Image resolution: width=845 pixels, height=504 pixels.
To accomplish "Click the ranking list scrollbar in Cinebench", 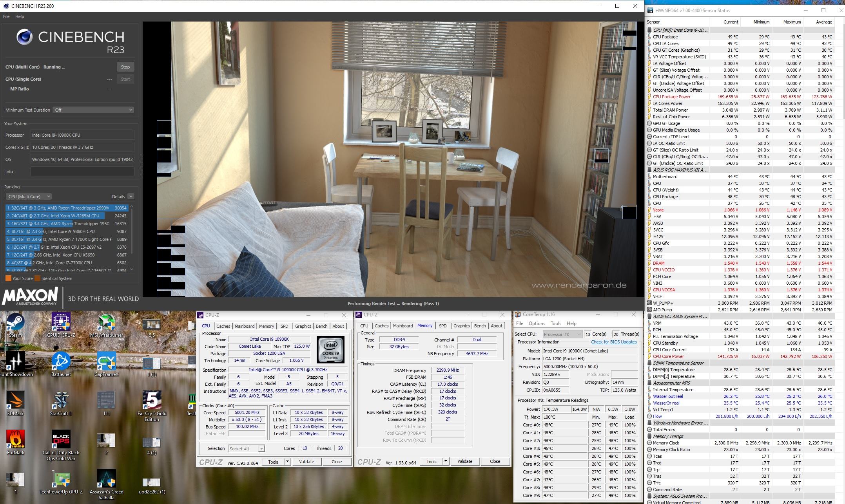I will pyautogui.click(x=132, y=231).
